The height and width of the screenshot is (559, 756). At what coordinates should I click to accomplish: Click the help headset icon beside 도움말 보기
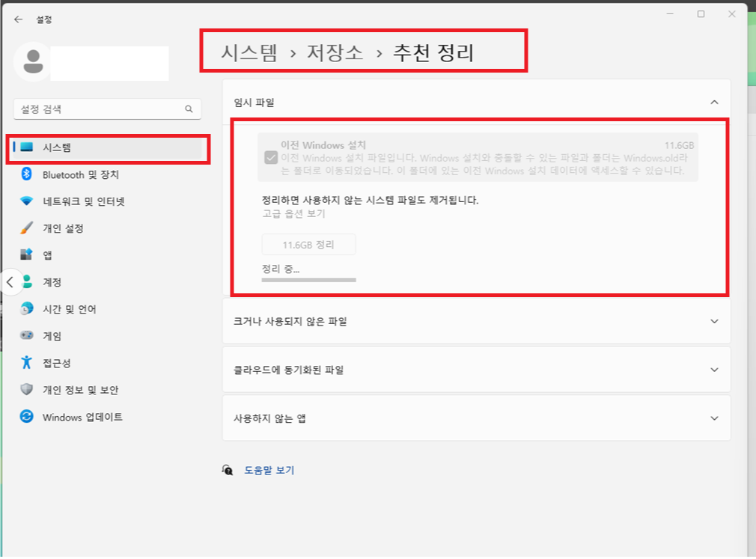point(227,470)
